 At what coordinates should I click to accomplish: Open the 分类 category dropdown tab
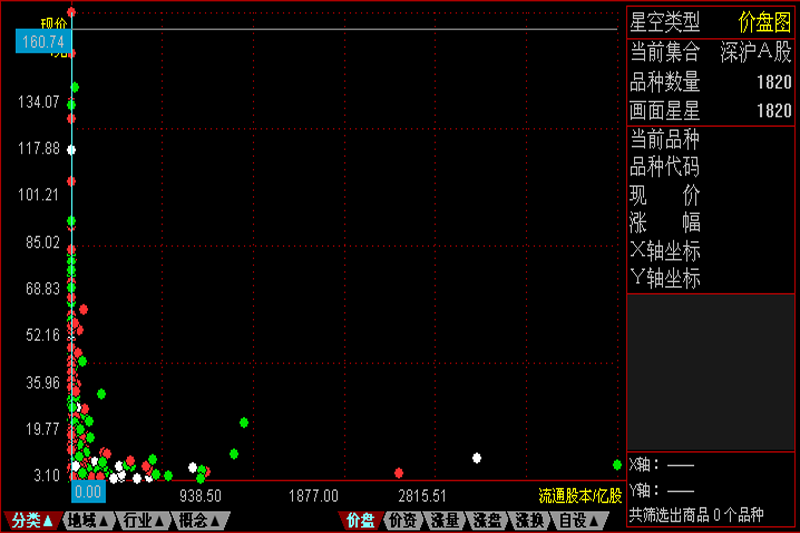(x=33, y=521)
